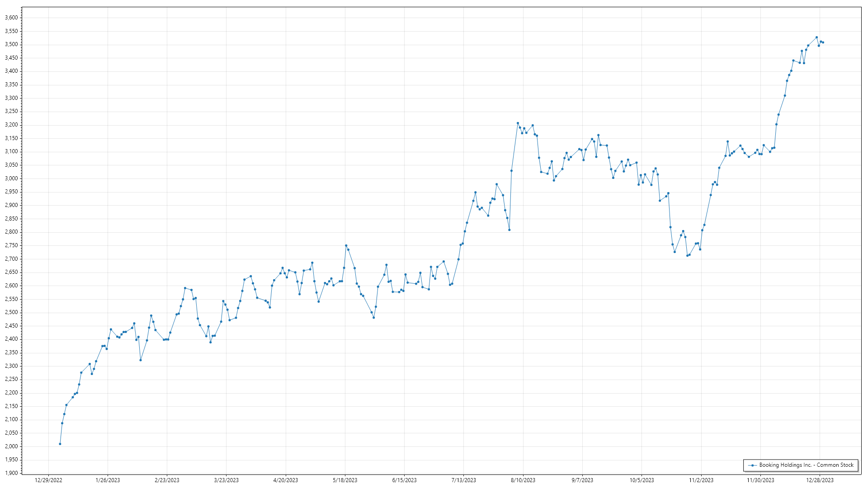Image resolution: width=868 pixels, height=488 pixels.
Task: Click the 5/18/2023 x-axis date label
Action: 345,480
